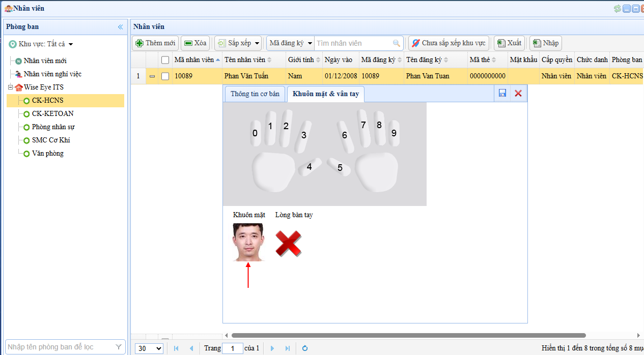Open the page size 30 dropdown

pos(149,348)
